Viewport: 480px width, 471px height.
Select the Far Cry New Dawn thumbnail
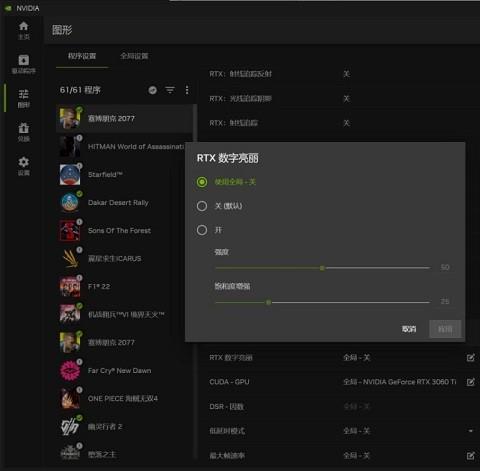click(70, 370)
